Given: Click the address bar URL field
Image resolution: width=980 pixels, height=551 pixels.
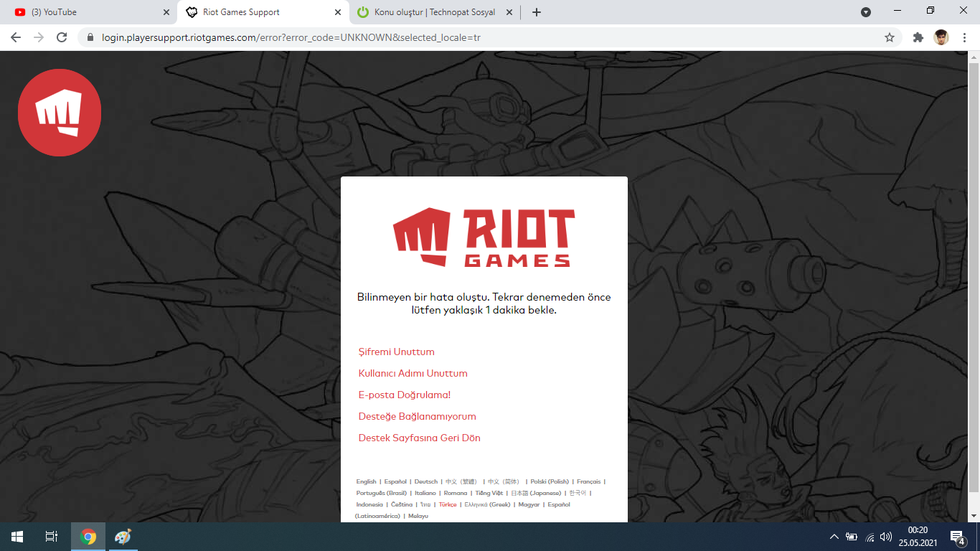Looking at the screenshot, I should point(488,37).
